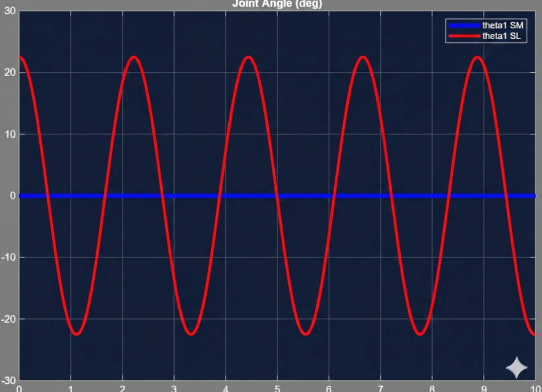The width and height of the screenshot is (542, 392).
Task: Click the red line swatch in the legend
Action: point(464,36)
